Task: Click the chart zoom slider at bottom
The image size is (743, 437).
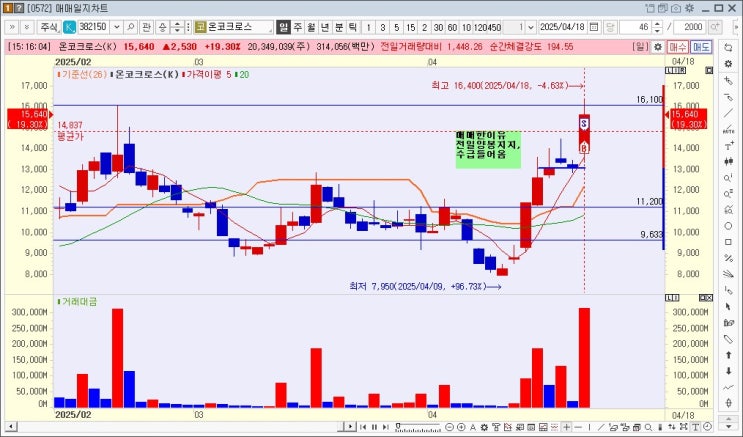Action: pyautogui.click(x=418, y=427)
